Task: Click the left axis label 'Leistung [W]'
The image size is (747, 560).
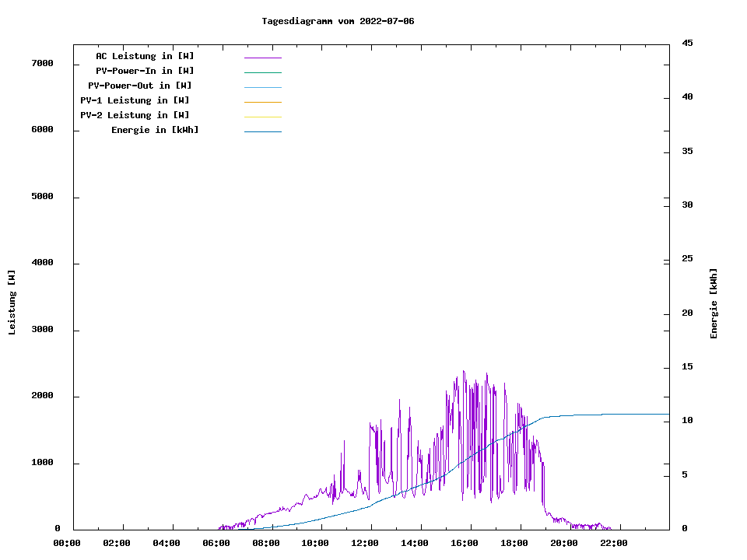Action: click(x=12, y=303)
